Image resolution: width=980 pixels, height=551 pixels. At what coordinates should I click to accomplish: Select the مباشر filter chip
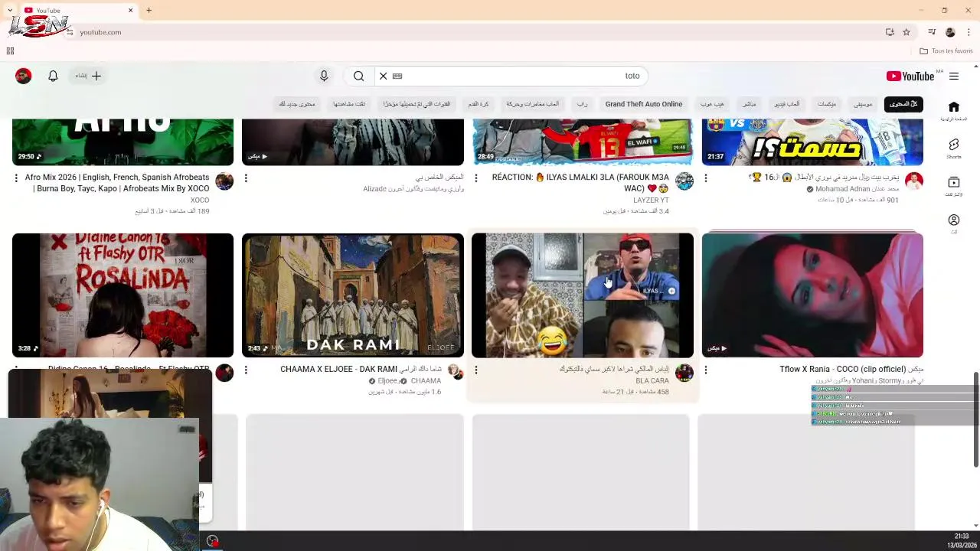[749, 104]
